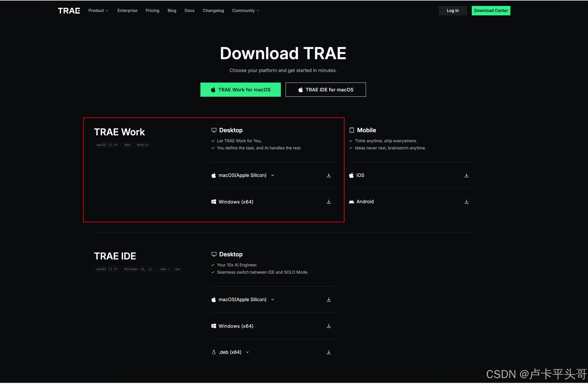Click the Android download link text
The width and height of the screenshot is (588, 384).
pos(365,202)
